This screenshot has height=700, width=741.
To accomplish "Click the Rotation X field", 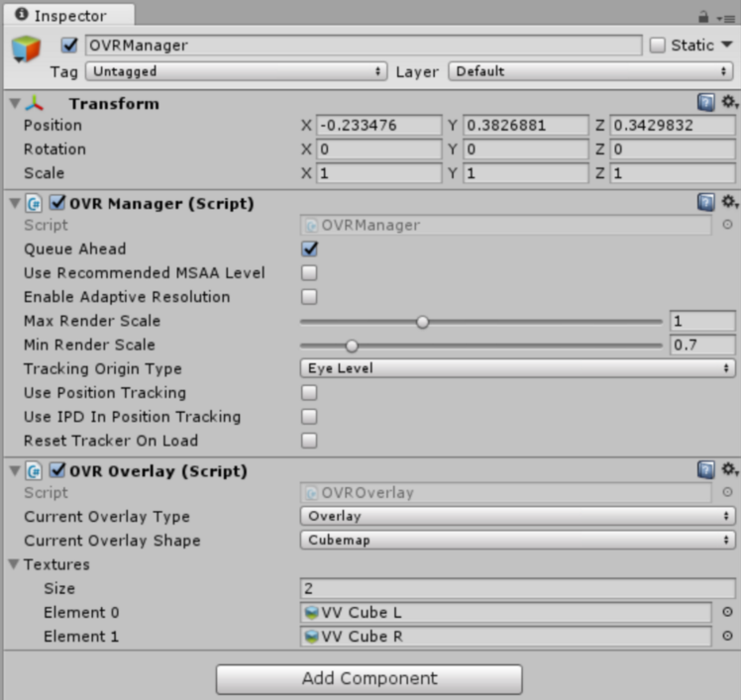I will tap(379, 150).
